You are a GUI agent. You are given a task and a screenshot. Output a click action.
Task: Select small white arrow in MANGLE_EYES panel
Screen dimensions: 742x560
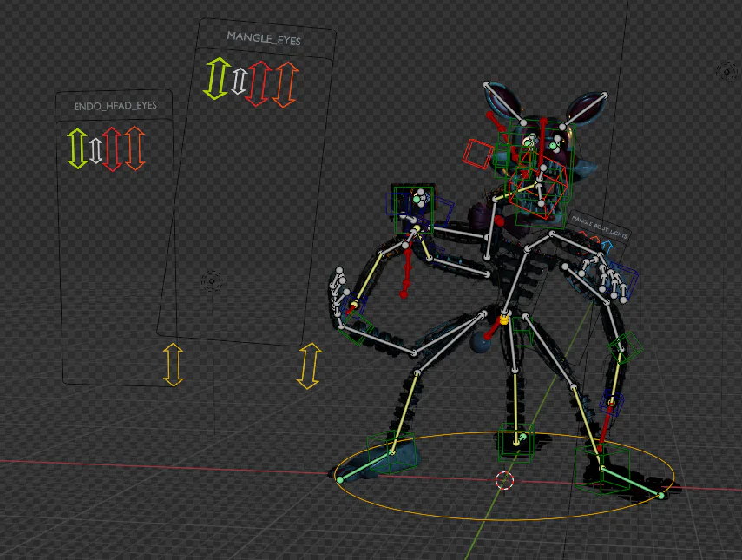coord(239,81)
